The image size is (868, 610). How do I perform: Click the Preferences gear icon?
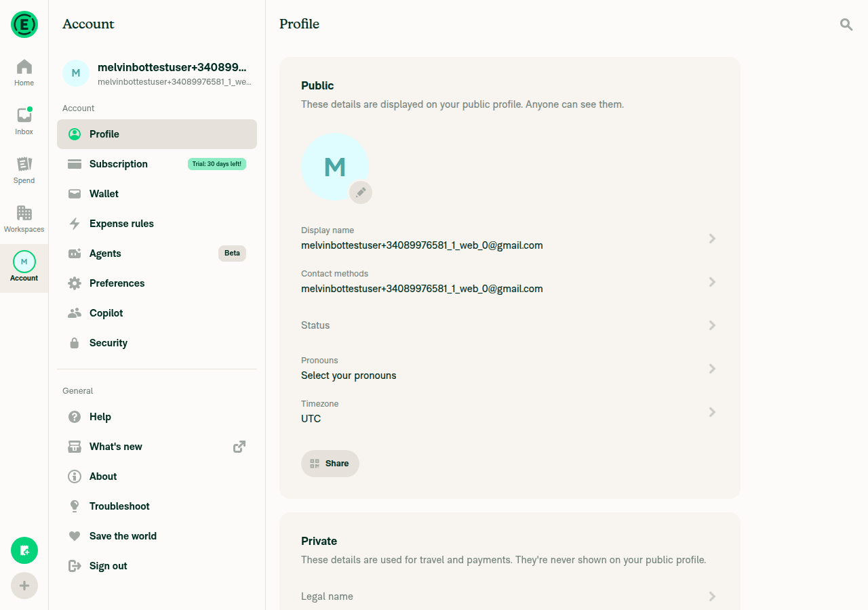click(x=75, y=283)
